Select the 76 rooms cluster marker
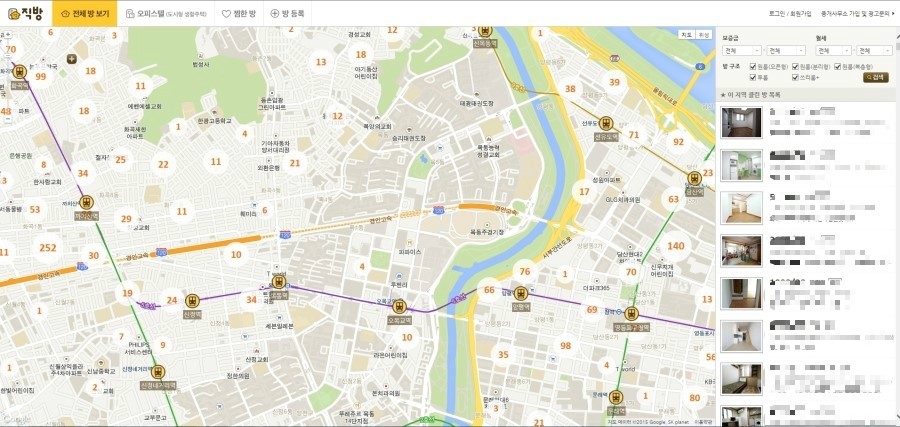 click(525, 271)
